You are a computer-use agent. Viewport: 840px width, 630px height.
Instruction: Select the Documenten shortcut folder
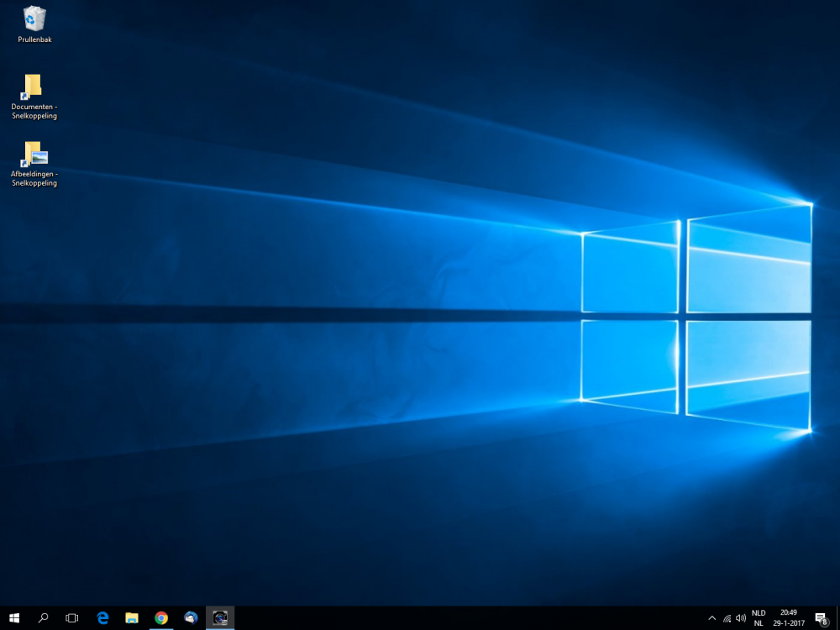pos(34,87)
